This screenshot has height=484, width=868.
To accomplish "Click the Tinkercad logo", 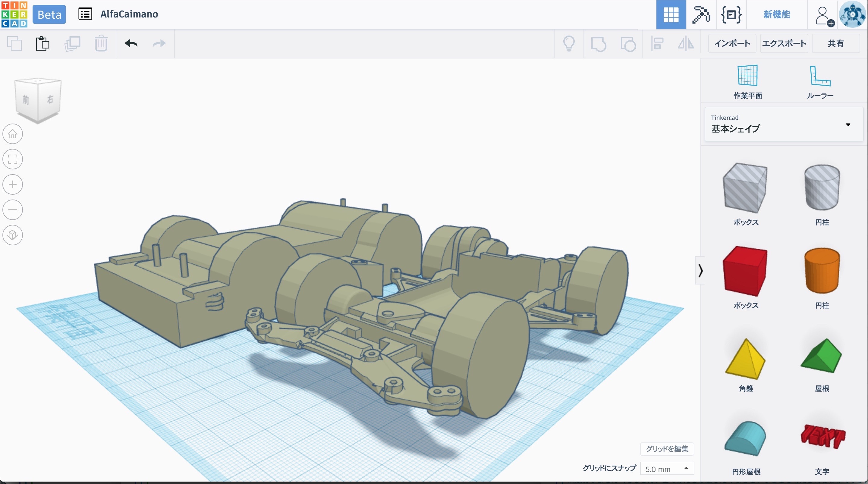I will click(x=14, y=14).
